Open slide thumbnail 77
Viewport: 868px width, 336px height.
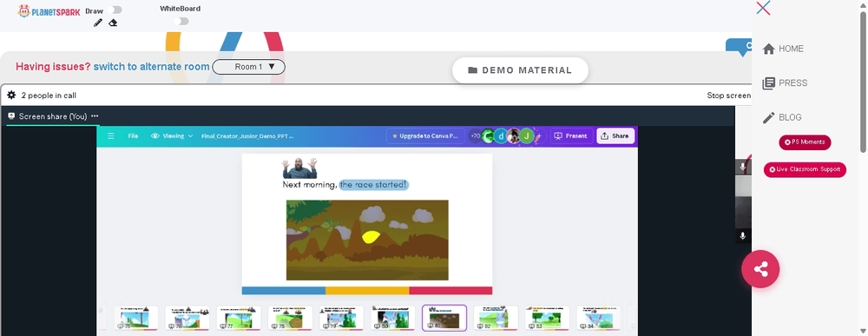239,318
